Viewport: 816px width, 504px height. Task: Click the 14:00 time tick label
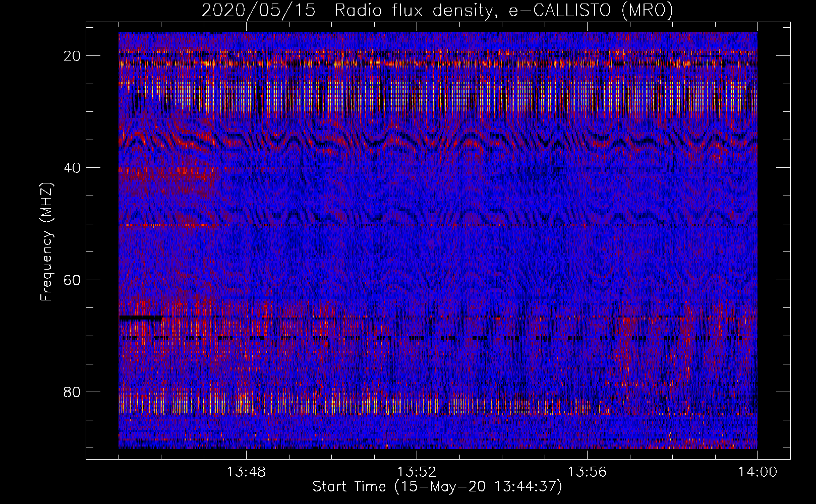tap(757, 472)
